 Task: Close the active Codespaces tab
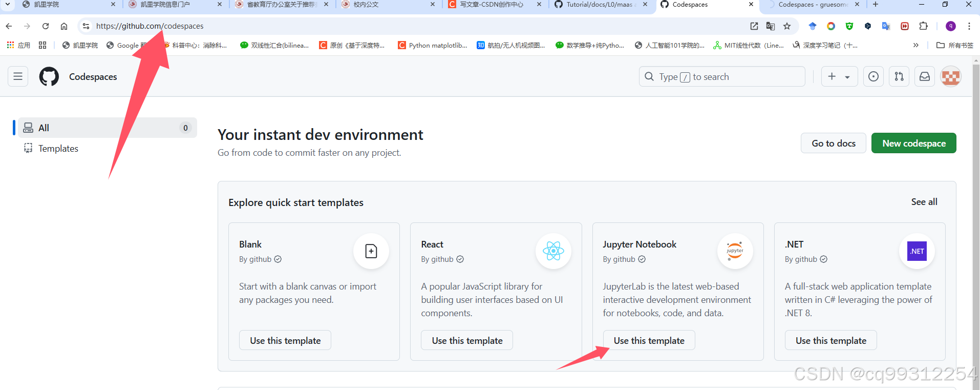[x=751, y=5]
